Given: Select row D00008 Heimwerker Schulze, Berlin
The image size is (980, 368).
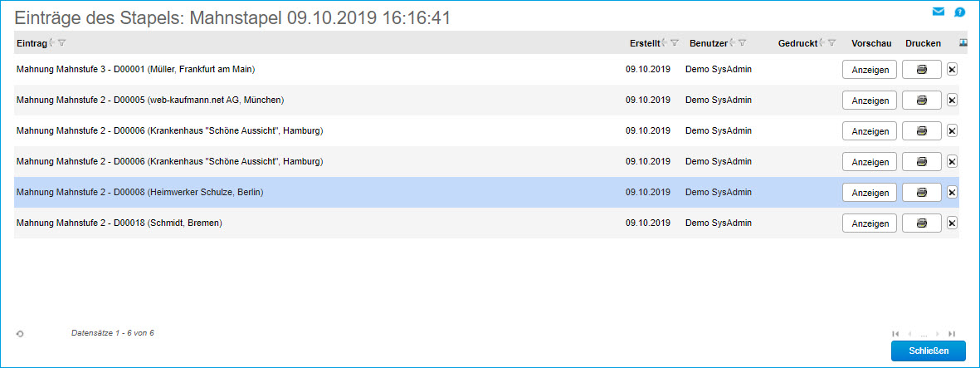Looking at the screenshot, I should 486,193.
